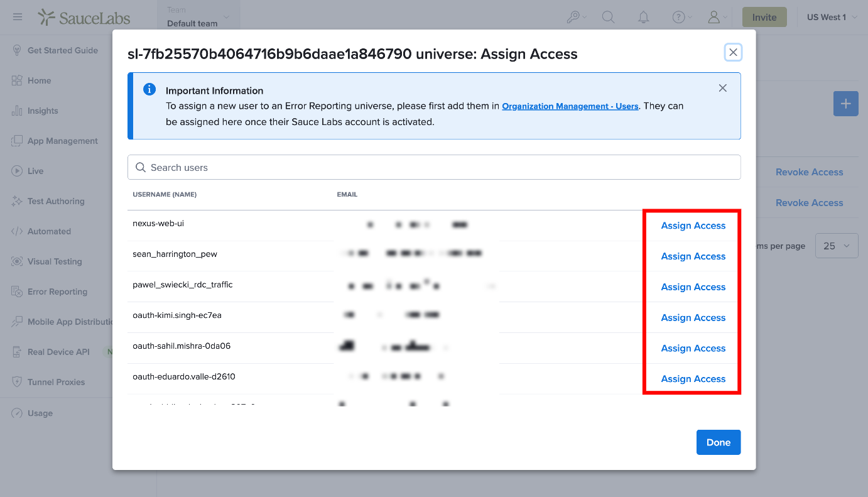Open the hamburger navigation menu
Viewport: 868px width, 497px height.
(x=18, y=17)
